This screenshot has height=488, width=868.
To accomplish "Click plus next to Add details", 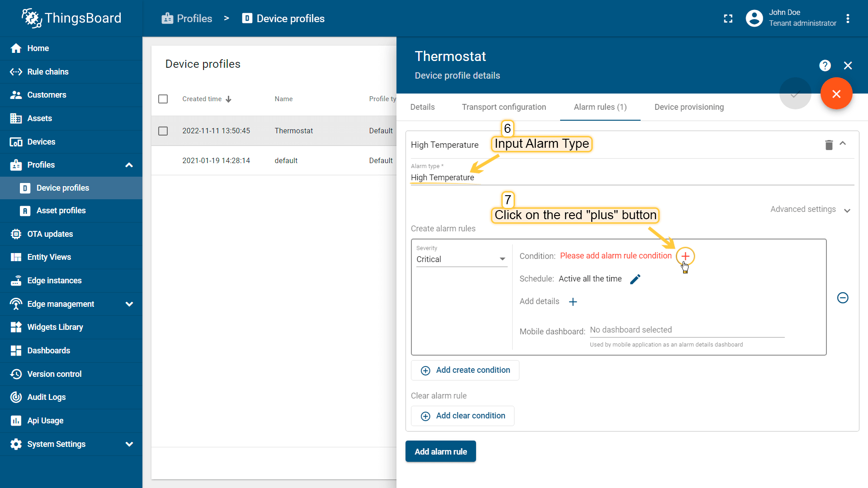I will (573, 302).
